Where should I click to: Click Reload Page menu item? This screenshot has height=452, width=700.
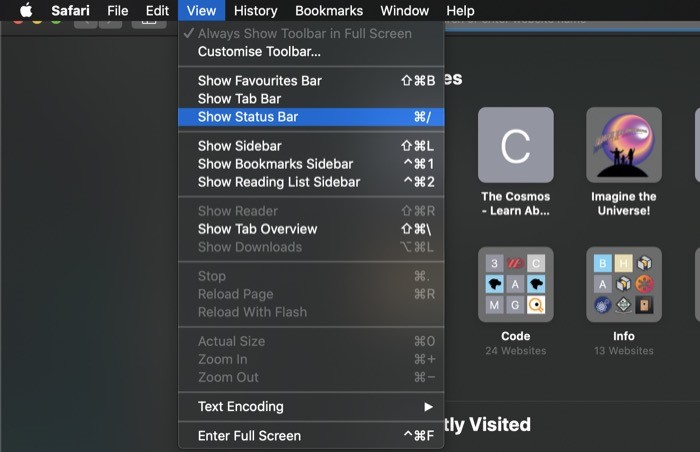point(311,294)
